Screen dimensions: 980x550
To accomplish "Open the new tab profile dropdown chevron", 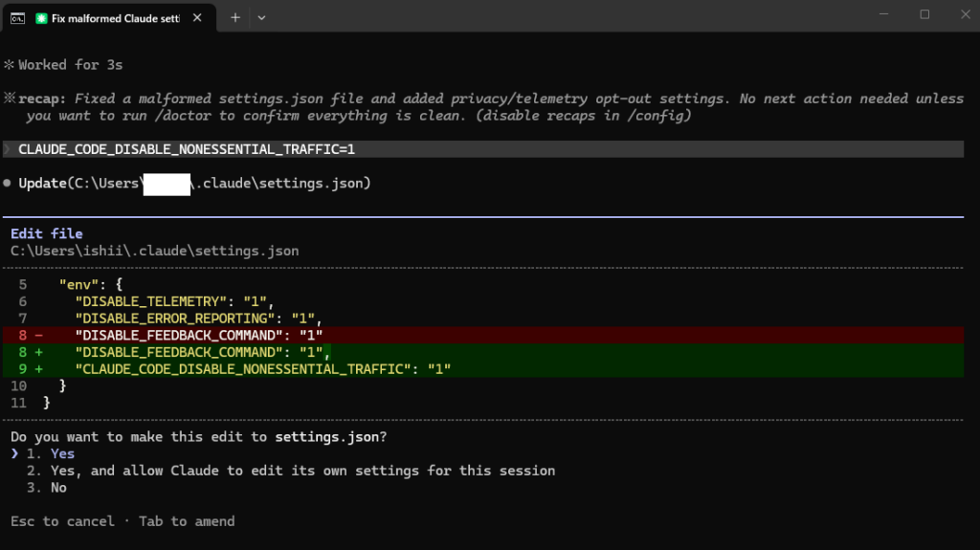I will click(x=261, y=18).
